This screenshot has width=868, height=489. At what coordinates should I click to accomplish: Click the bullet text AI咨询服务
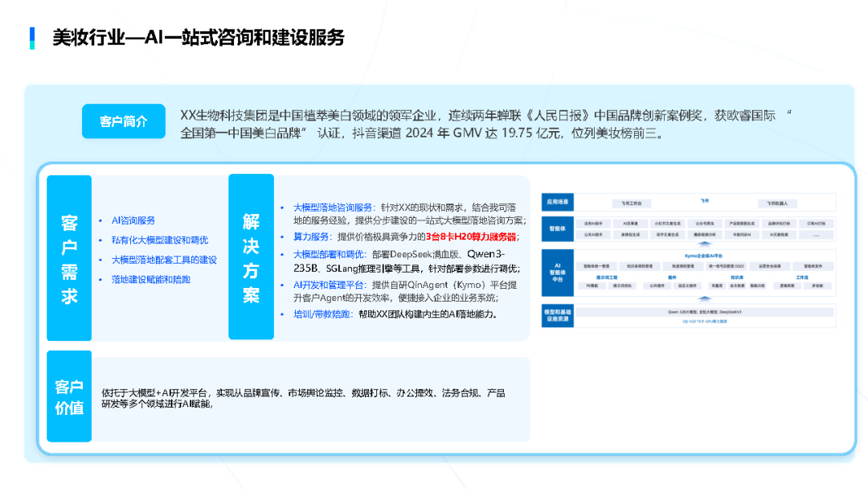coord(133,220)
